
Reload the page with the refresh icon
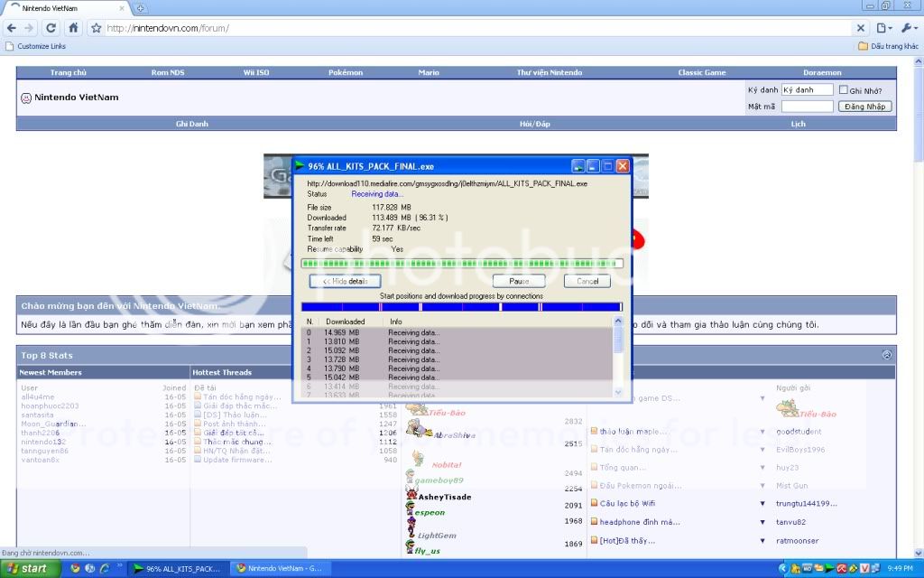[x=51, y=28]
